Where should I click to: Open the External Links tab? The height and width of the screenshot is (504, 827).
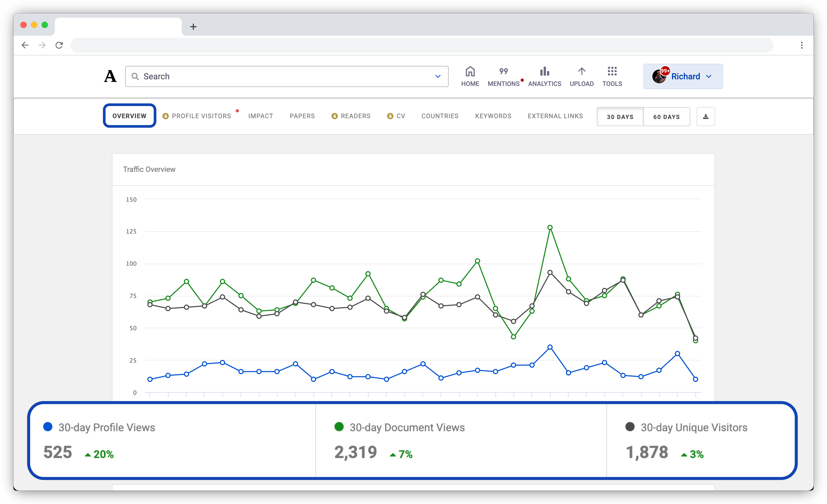point(555,116)
